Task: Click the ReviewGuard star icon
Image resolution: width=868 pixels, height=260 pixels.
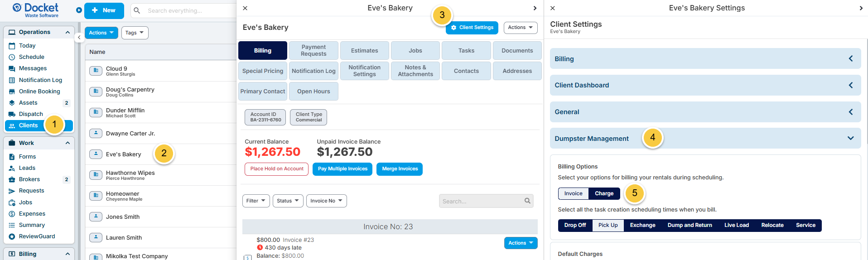Action: [12, 236]
